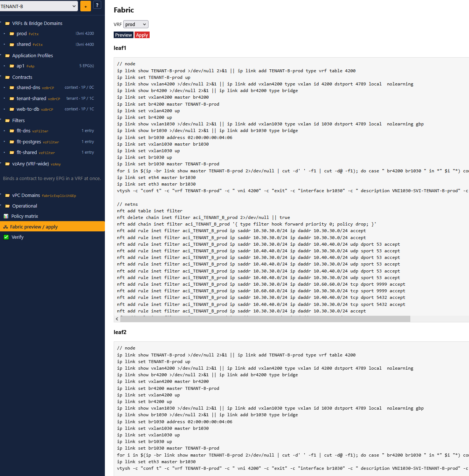Viewport: 469px width, 476px height.
Task: Expand the ap1 application profile arrow
Action: pyautogui.click(x=4, y=66)
